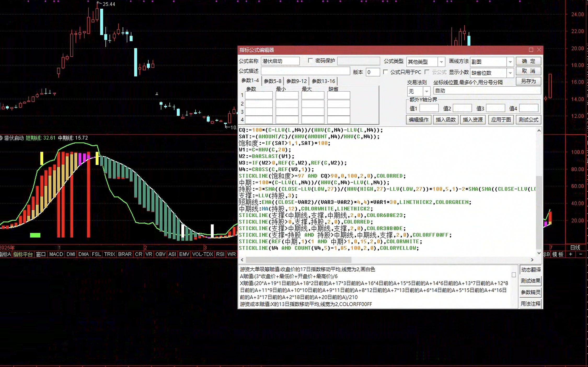
Task: Click the minus zoom icon beside 模板
Action: 581,254
